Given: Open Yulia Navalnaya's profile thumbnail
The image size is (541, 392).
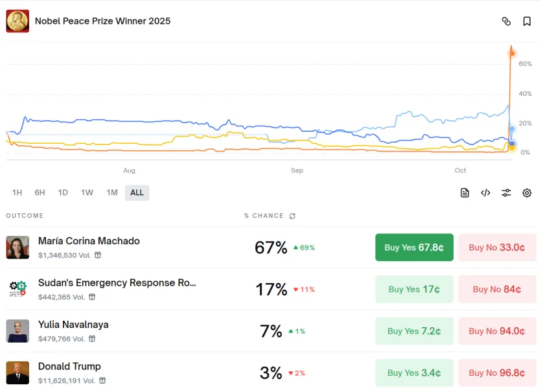Looking at the screenshot, I should pos(17,331).
